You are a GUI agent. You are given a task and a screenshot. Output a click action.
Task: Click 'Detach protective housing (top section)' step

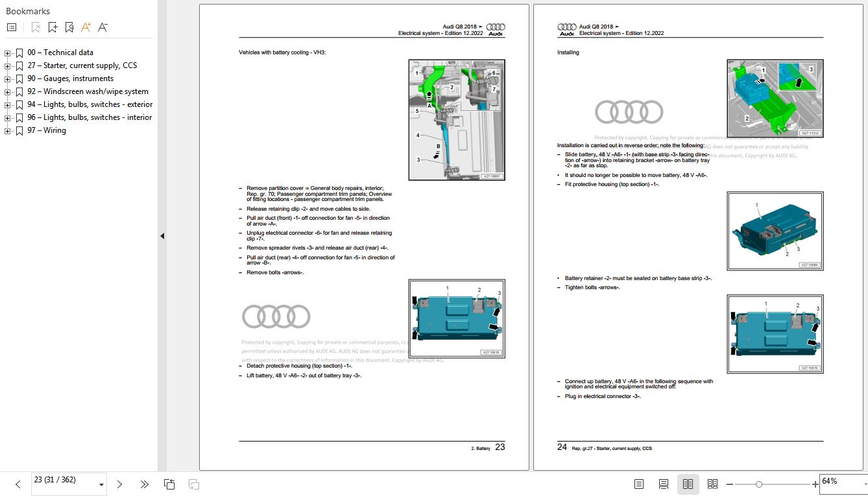(299, 366)
